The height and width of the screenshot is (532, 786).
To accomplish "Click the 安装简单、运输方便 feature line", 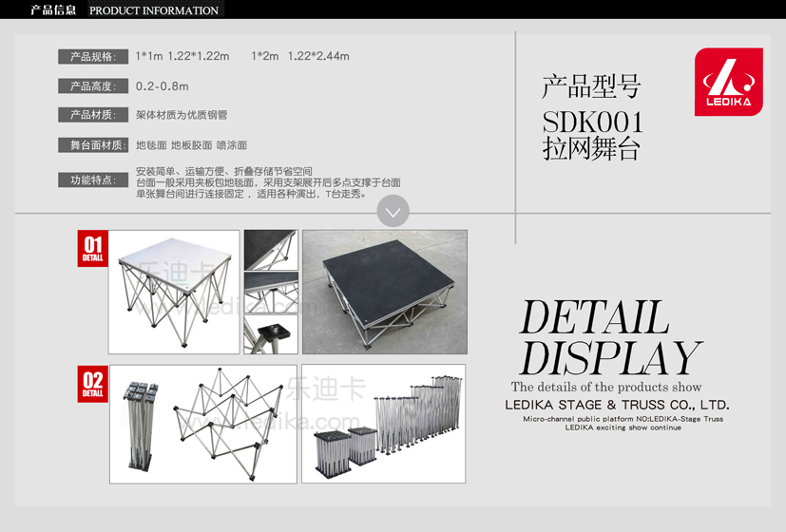I will coord(224,171).
